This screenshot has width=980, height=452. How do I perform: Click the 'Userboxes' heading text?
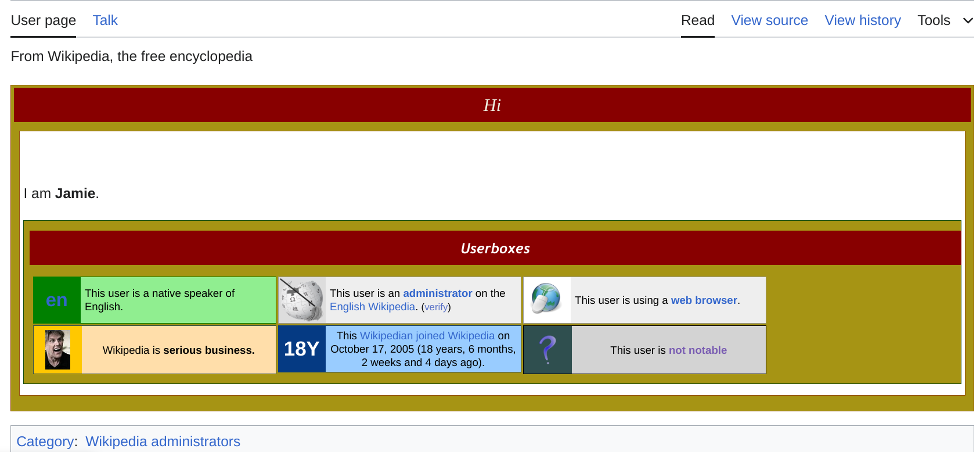495,248
